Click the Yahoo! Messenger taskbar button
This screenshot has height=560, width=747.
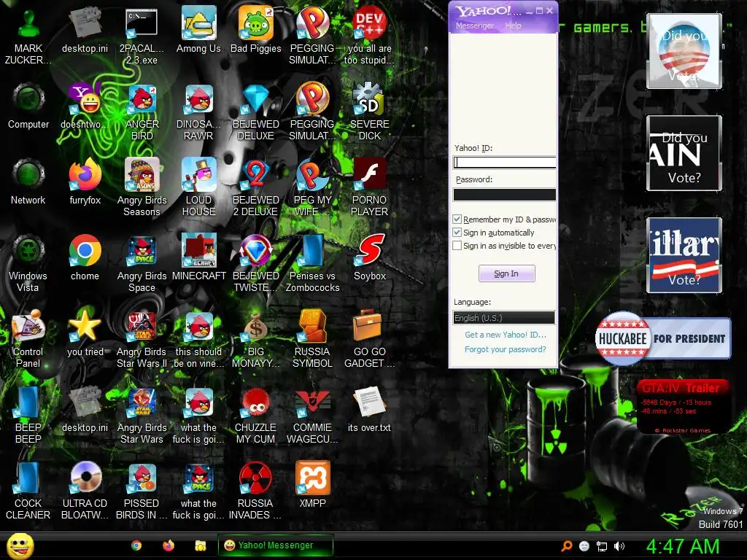[x=275, y=545]
